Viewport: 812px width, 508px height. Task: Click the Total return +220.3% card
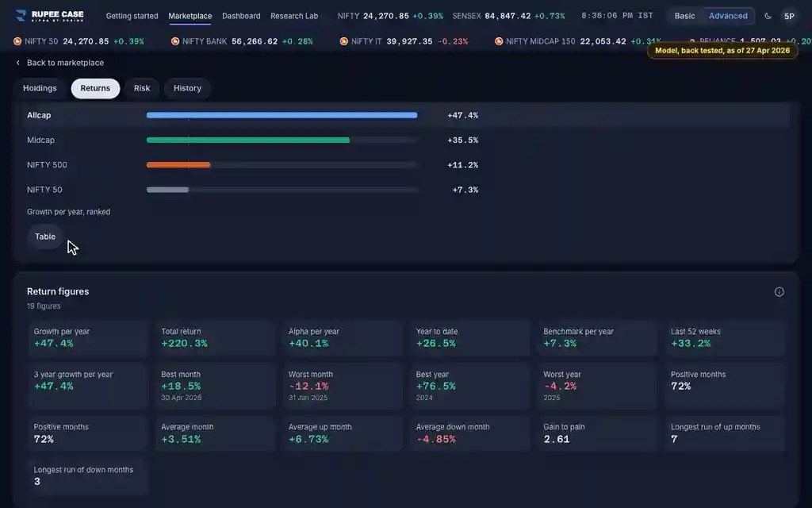click(215, 338)
